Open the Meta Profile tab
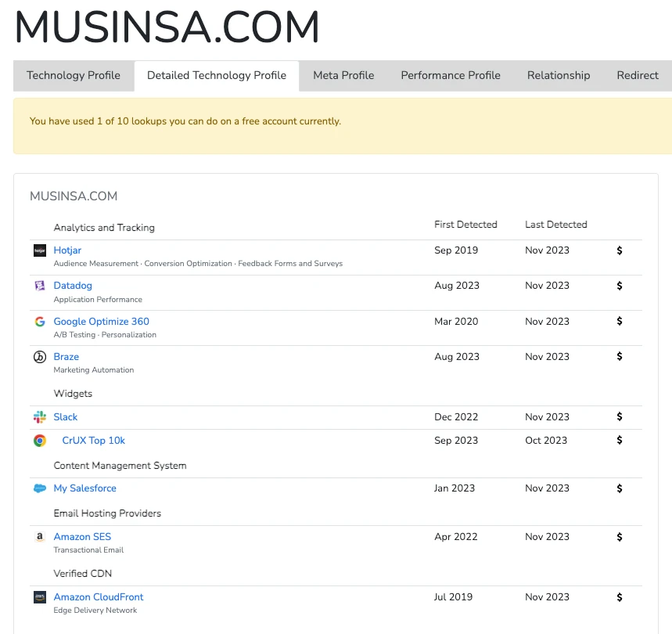This screenshot has width=672, height=634. [343, 76]
